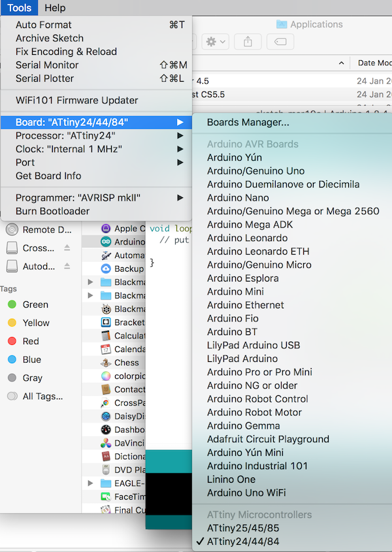Expand the EAGLE folder
The width and height of the screenshot is (392, 552).
[90, 483]
